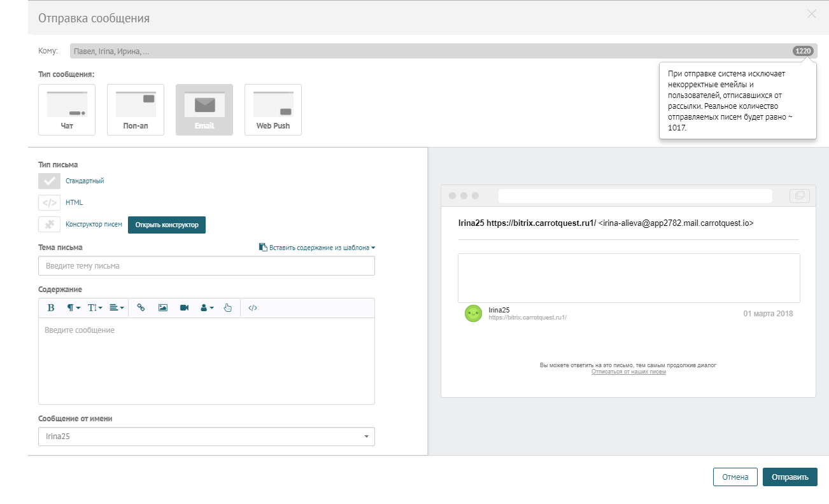The height and width of the screenshot is (504, 829).
Task: Switch the editor to code view
Action: (x=253, y=308)
